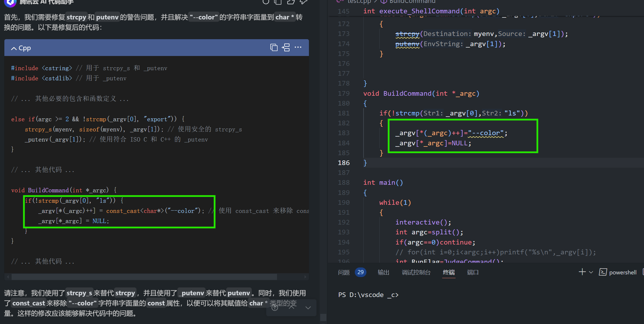Click inline code char * in the opening paragraph
This screenshot has height=324, width=644.
284,17
